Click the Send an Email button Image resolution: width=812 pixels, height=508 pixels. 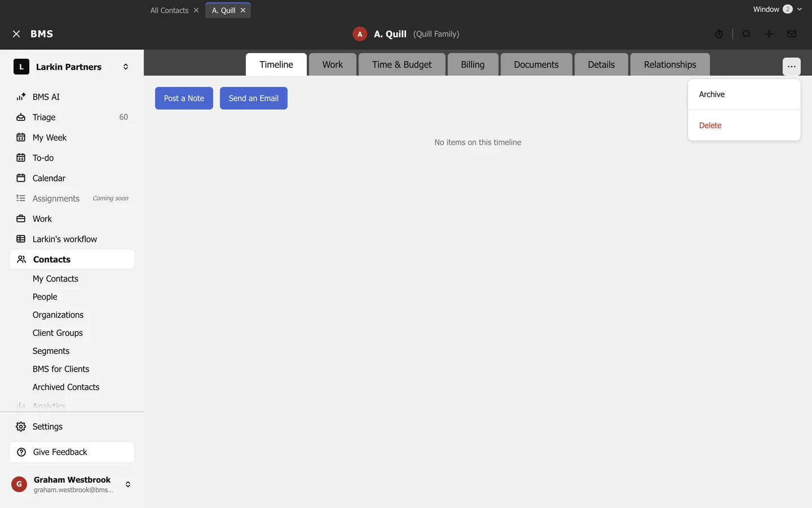pos(254,98)
